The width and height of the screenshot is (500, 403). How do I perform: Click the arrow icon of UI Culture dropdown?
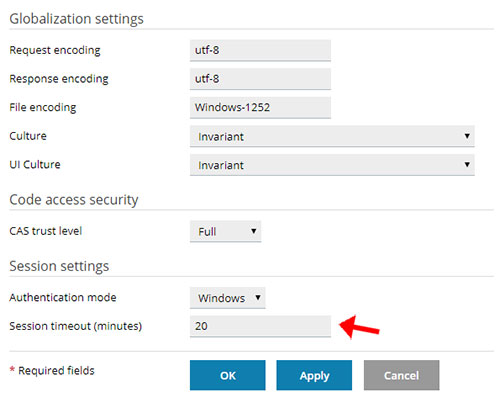click(467, 164)
